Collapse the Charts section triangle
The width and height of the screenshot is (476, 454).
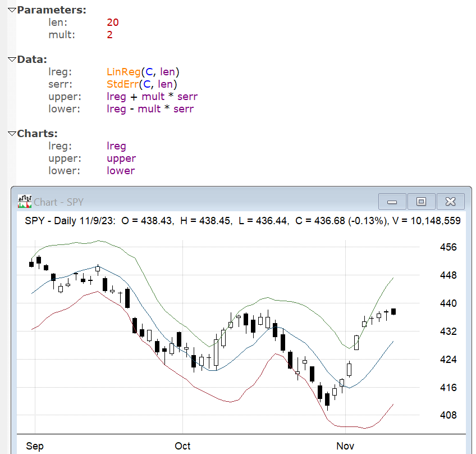12,134
